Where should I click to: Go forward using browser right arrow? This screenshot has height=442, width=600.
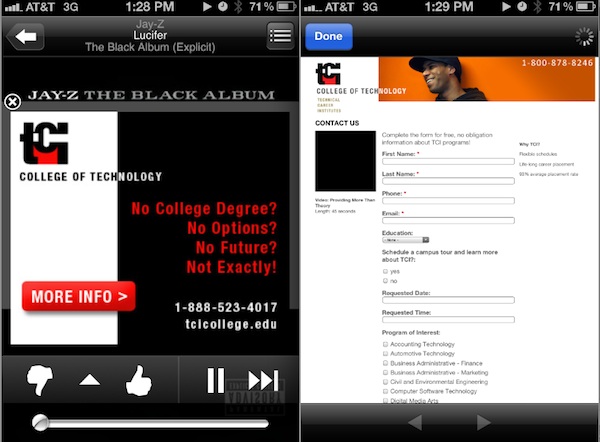coord(483,423)
